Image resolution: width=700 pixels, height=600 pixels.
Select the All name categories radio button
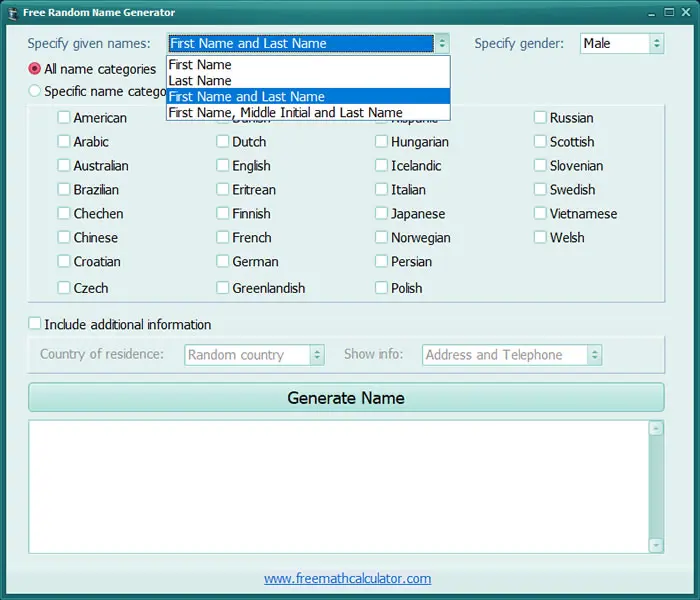[34, 69]
